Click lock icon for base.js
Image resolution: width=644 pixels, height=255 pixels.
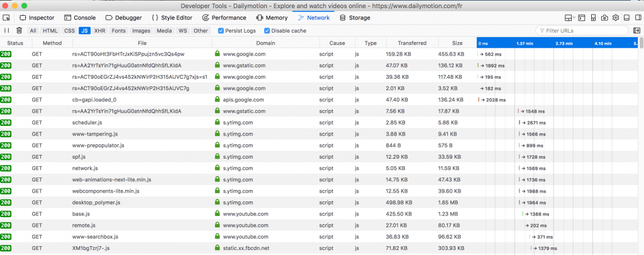[x=217, y=213]
